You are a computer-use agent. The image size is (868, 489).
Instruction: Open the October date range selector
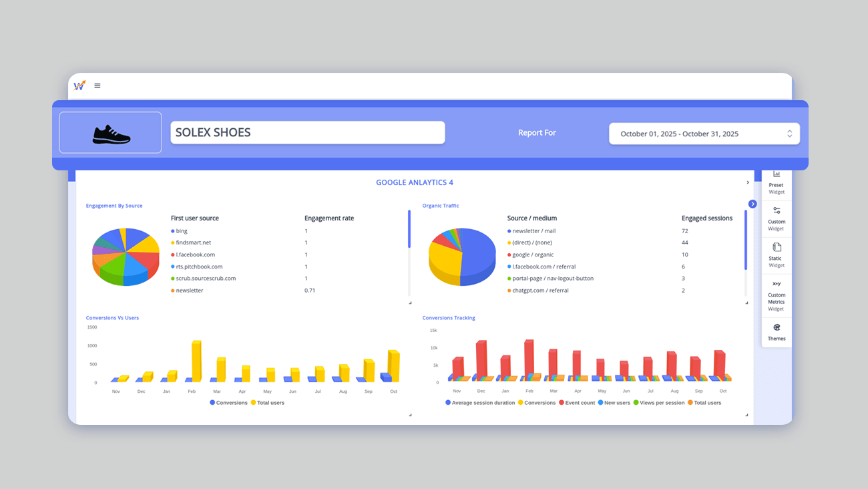pyautogui.click(x=704, y=133)
